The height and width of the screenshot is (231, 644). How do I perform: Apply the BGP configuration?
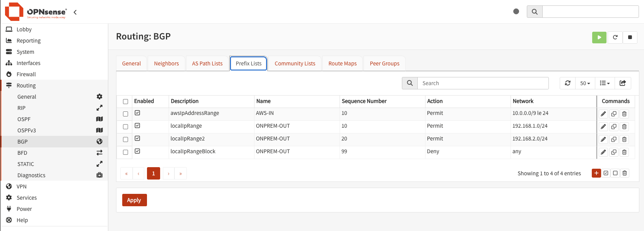click(134, 200)
